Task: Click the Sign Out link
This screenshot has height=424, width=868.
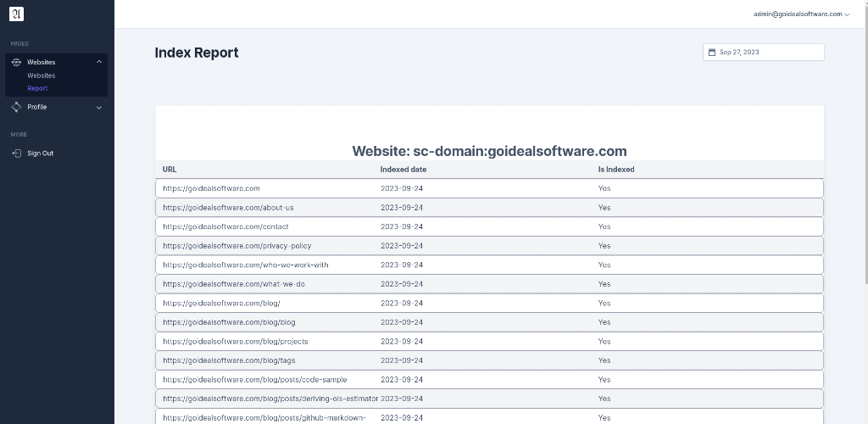Action: 40,153
